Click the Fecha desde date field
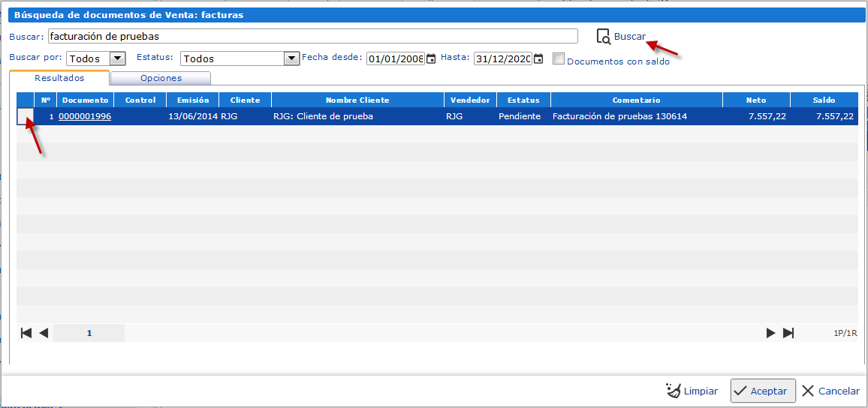The height and width of the screenshot is (408, 868). click(x=396, y=59)
